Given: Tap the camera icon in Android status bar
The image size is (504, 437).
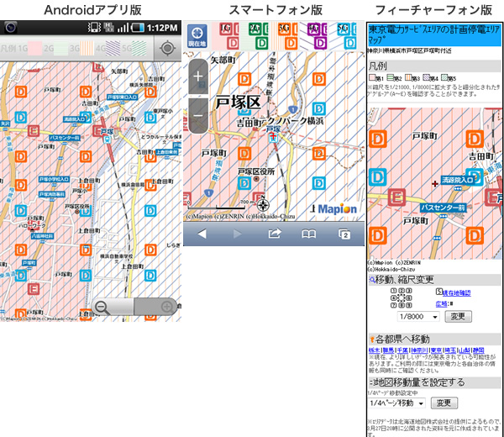Looking at the screenshot, I should pos(11,28).
